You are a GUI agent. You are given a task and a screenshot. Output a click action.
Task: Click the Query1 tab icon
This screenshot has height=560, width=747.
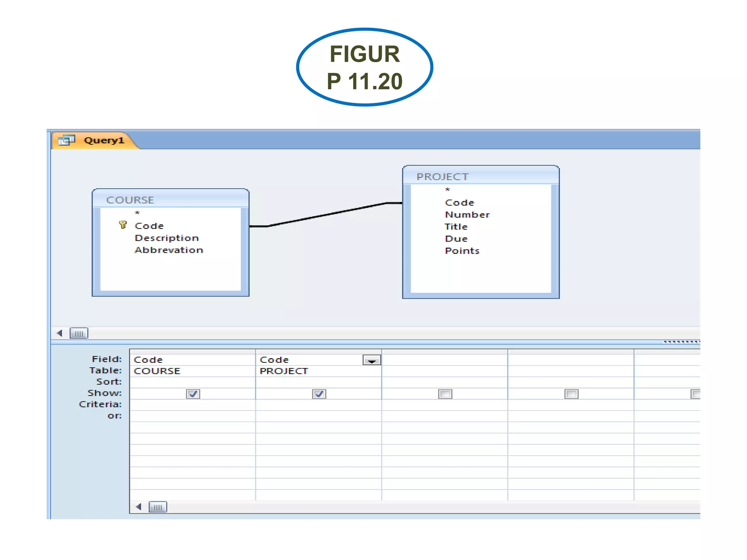tap(66, 140)
